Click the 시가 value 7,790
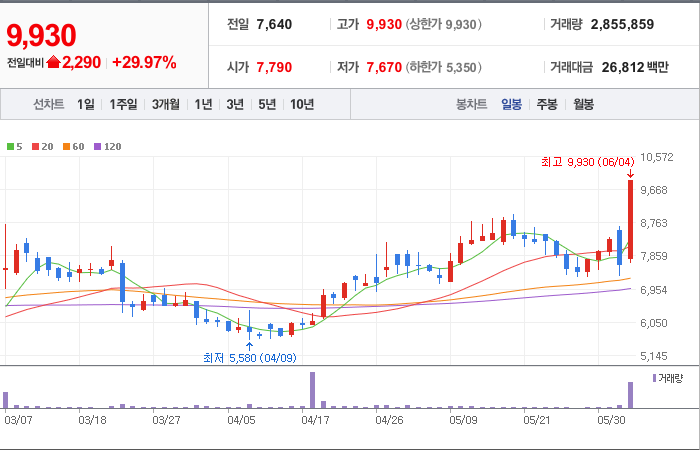Viewport: 700px width, 450px height. coord(274,67)
